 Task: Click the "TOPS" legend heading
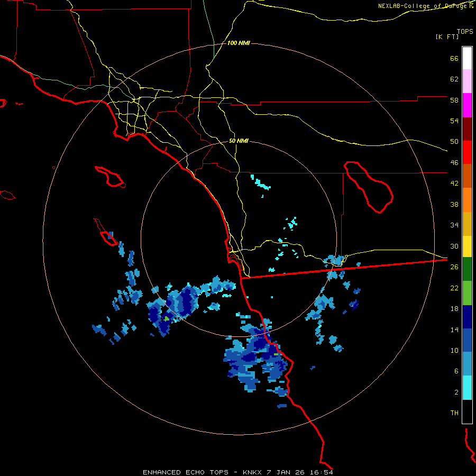[465, 31]
